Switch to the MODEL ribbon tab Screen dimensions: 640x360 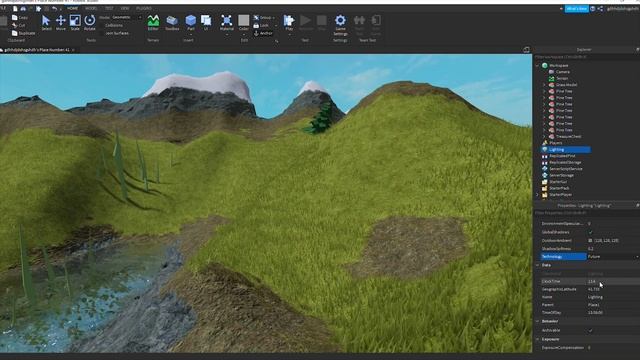point(91,9)
